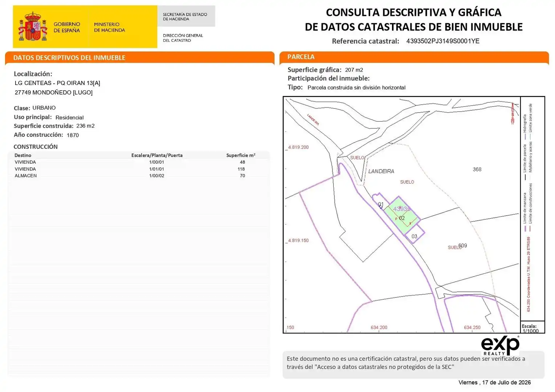Select the '1/00/01' cell in first VIVIENDA row

point(156,162)
